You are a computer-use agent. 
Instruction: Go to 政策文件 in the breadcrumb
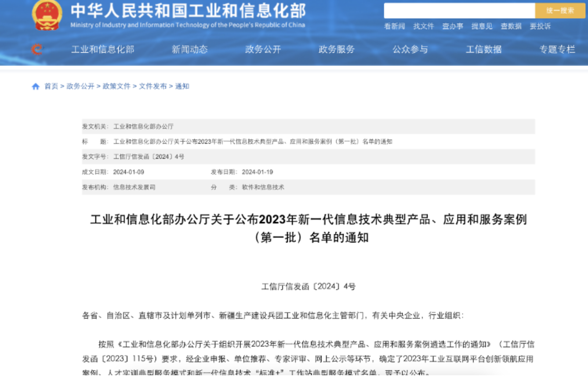(x=116, y=87)
